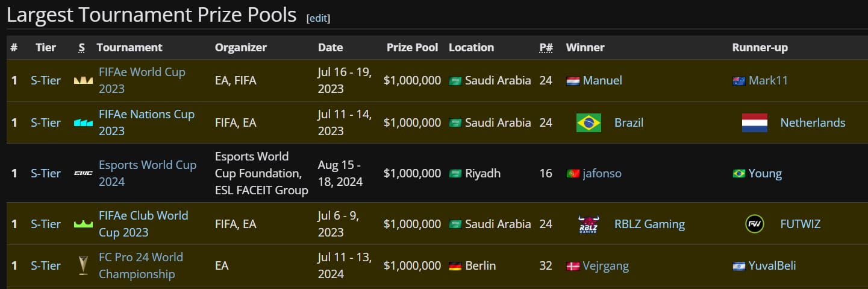Click the Brazil flag next to winner
This screenshot has width=868, height=289.
589,122
